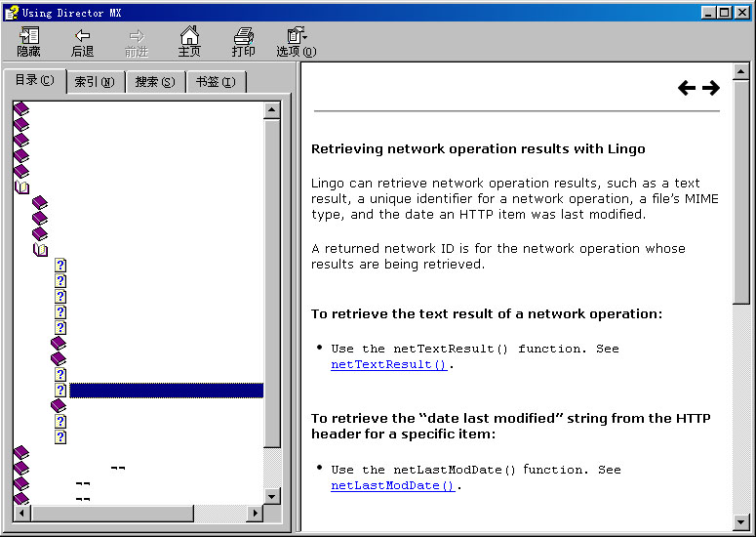Image resolution: width=756 pixels, height=537 pixels.
Task: Click heading "Retrieving network operation results with Lingo"
Action: 478,148
